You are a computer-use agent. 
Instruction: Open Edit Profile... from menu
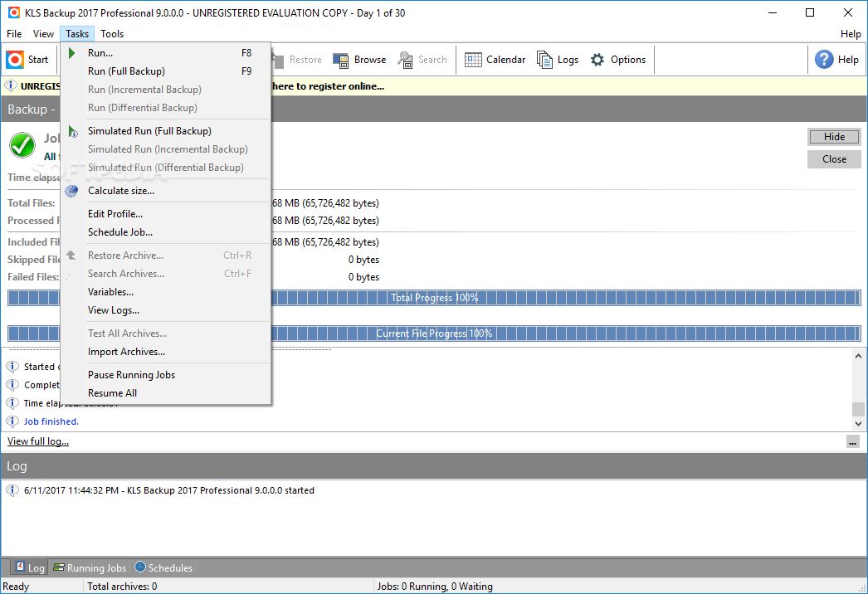pos(165,214)
